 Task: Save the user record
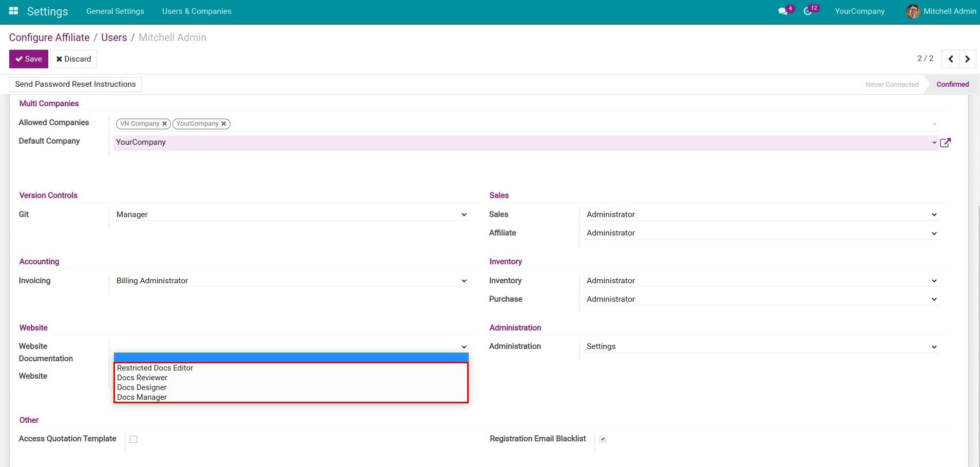pos(28,59)
